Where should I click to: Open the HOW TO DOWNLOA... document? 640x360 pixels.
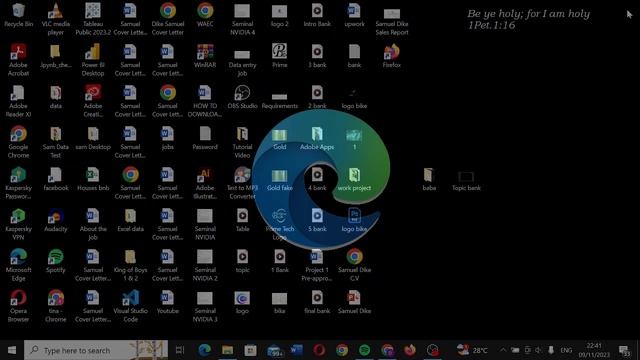tap(205, 101)
